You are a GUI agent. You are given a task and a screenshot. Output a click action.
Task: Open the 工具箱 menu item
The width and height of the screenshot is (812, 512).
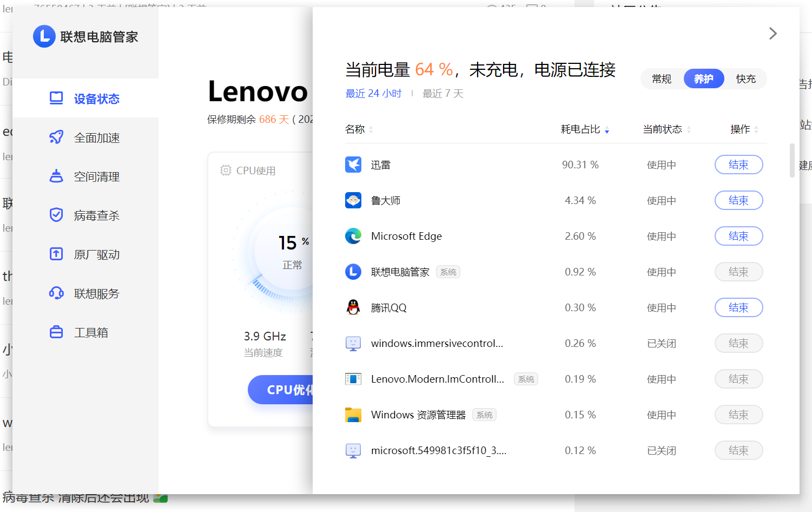click(x=85, y=332)
